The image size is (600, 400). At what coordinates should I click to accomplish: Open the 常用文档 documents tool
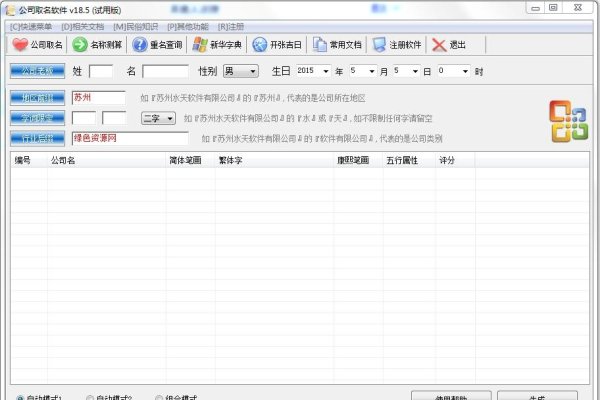click(337, 45)
